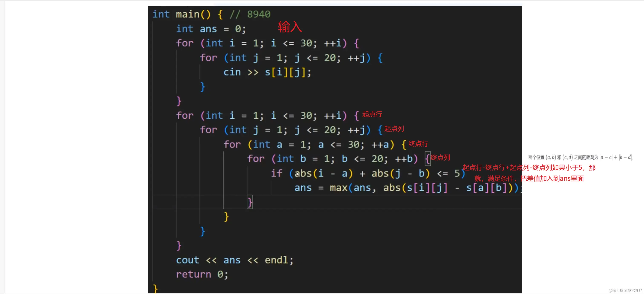This screenshot has height=294, width=644.
Task: Click the 'cin >> s[i][j];' line
Action: (x=267, y=72)
